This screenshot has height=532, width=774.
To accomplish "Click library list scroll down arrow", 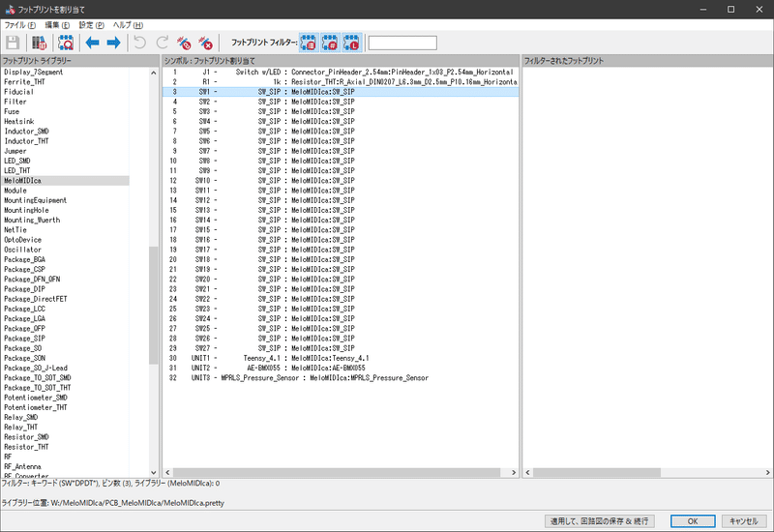I will [x=154, y=472].
